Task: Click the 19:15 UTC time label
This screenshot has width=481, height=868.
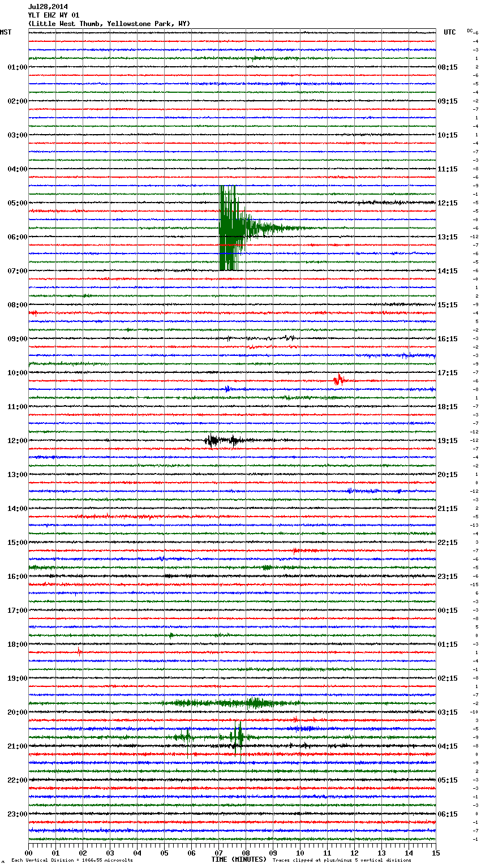Action: 448,441
